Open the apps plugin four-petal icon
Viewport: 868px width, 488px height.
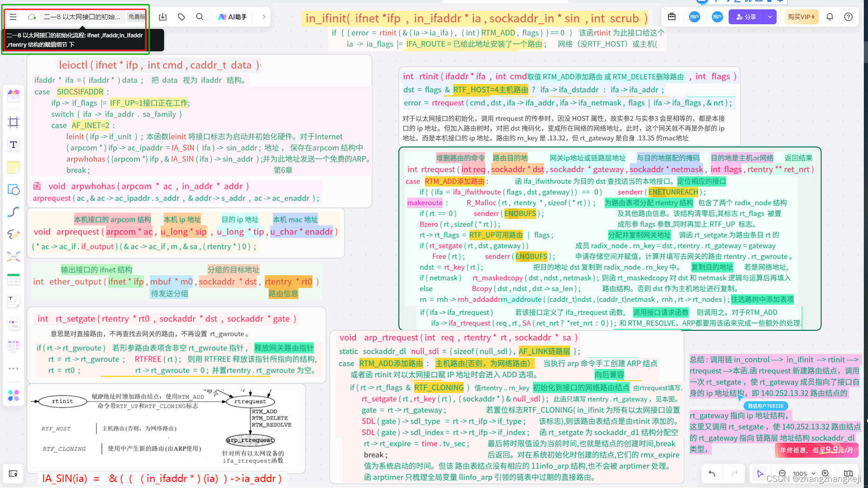tap(14, 396)
